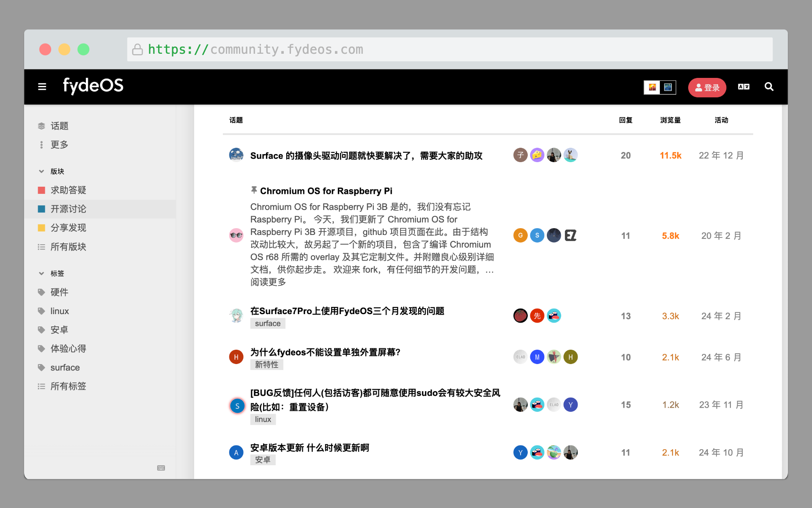Image resolution: width=812 pixels, height=508 pixels.
Task: Switch to the light daytime theme
Action: (x=652, y=87)
